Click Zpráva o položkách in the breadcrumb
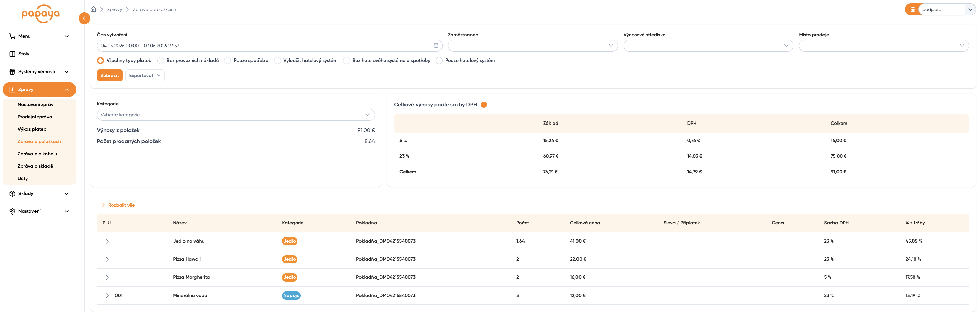The height and width of the screenshot is (312, 980). (x=154, y=9)
